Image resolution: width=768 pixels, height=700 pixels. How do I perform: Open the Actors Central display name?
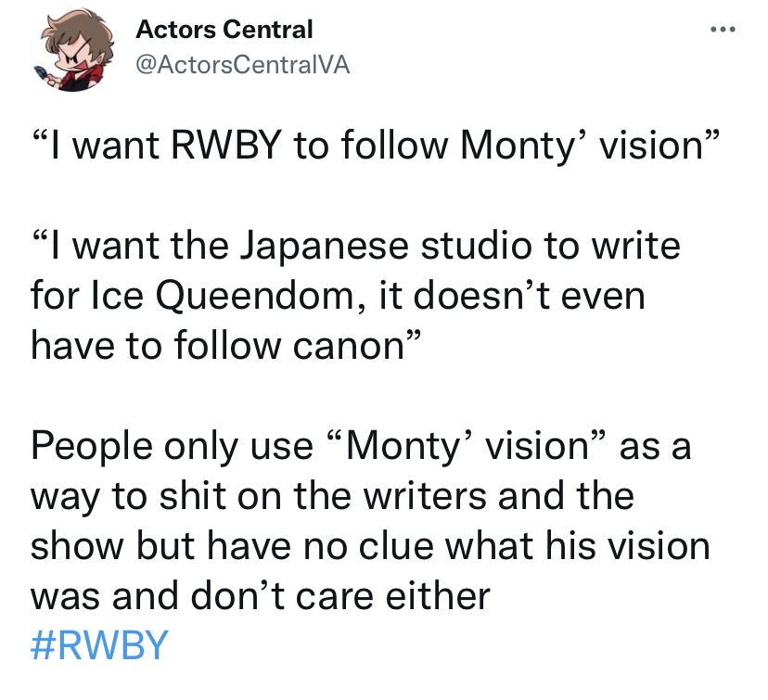pyautogui.click(x=224, y=30)
